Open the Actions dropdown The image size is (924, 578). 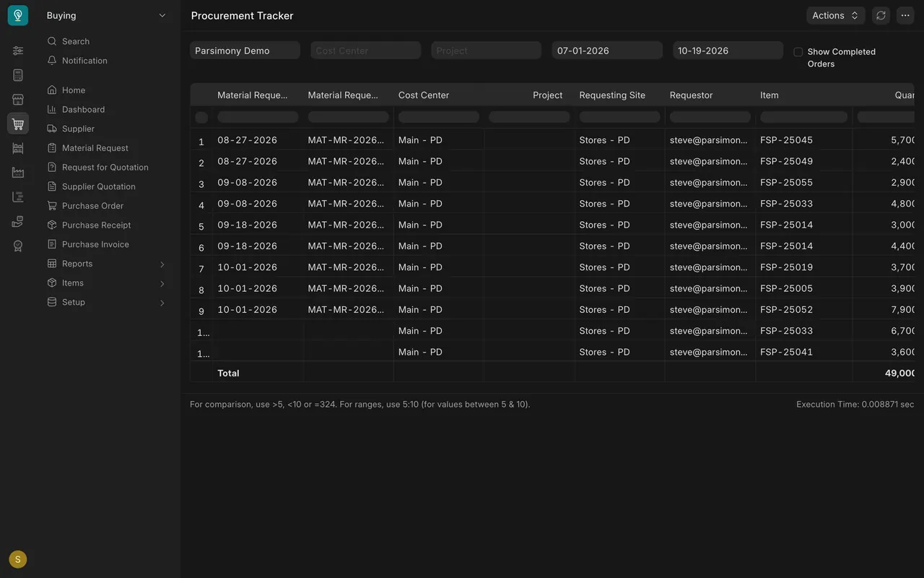(835, 15)
